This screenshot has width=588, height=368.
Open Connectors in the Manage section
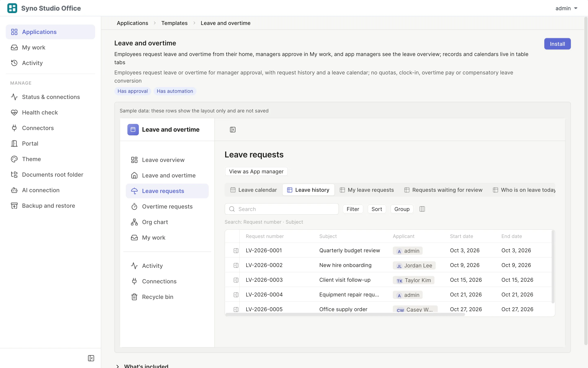point(51,128)
